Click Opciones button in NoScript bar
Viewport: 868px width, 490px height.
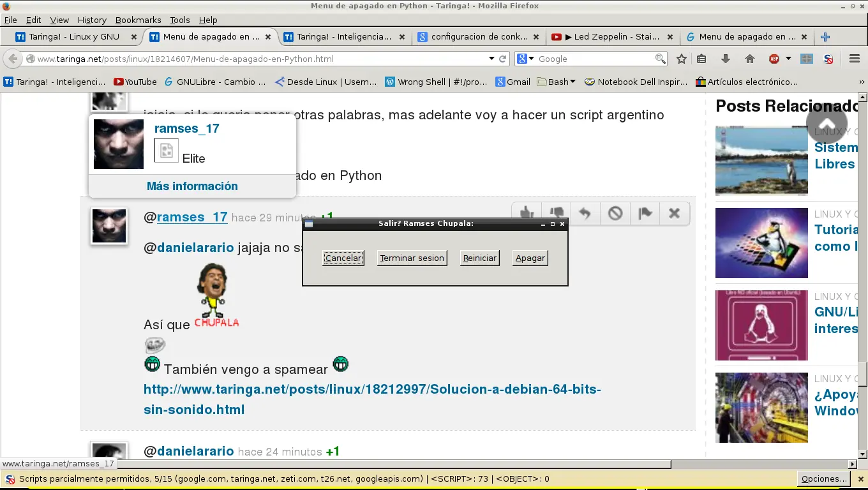[x=823, y=479]
